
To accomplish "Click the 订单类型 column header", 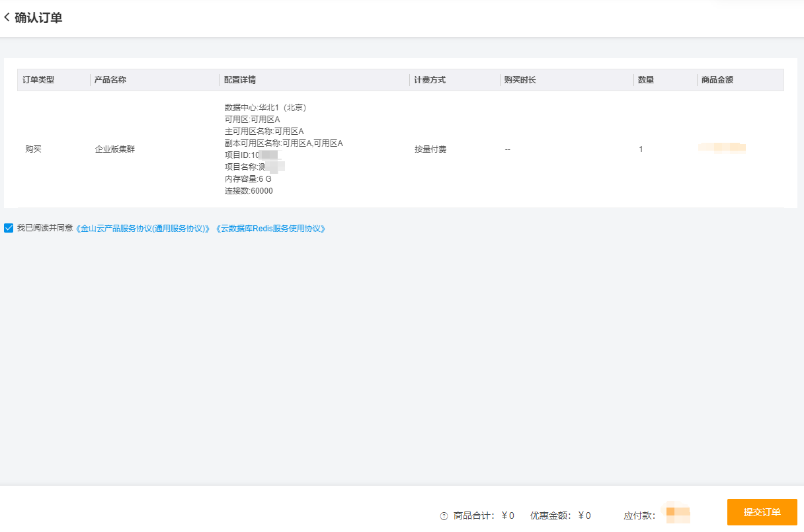I will click(38, 80).
